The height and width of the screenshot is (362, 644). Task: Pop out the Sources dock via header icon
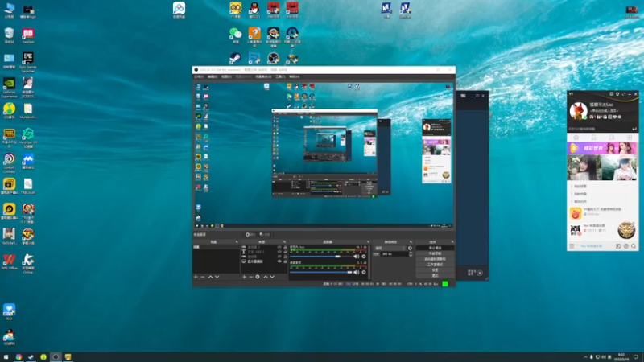(285, 242)
